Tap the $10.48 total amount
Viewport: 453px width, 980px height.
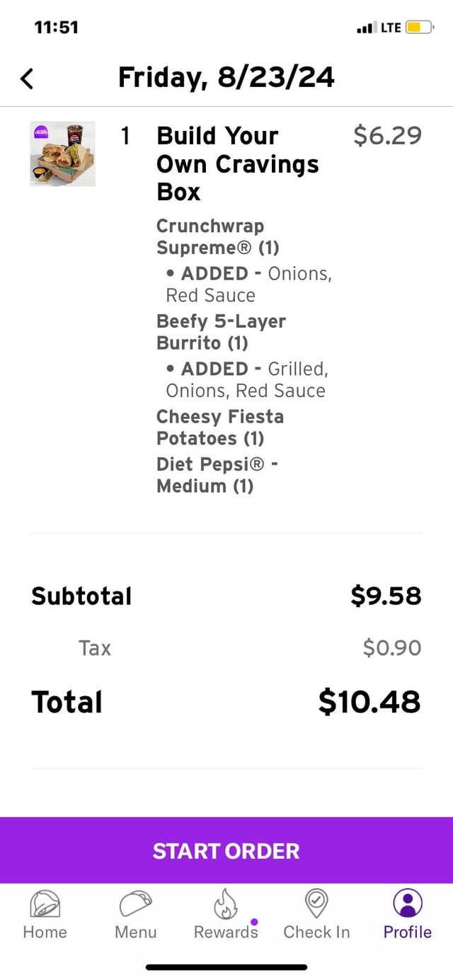coord(369,702)
